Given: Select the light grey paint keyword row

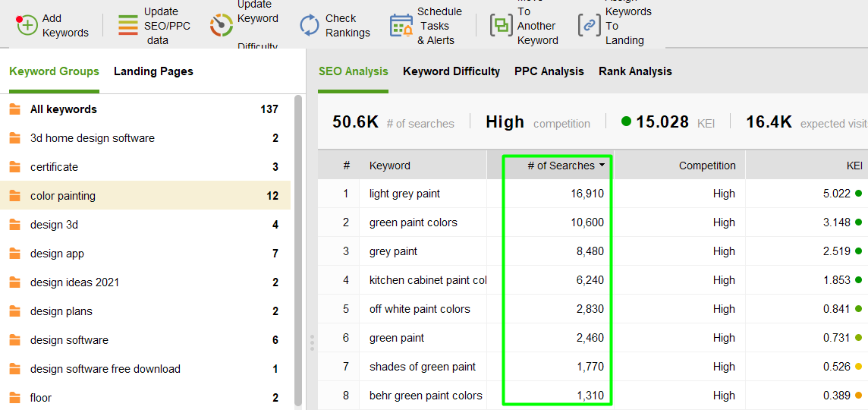Looking at the screenshot, I should pos(404,194).
